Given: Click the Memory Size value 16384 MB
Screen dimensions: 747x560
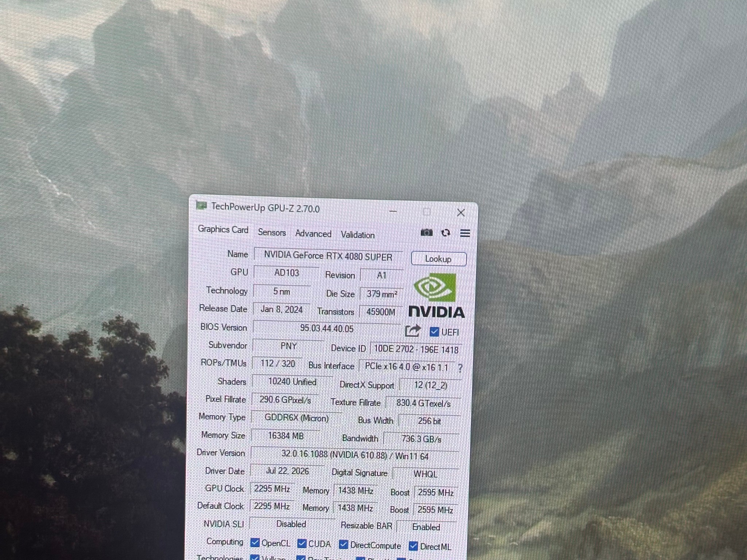Looking at the screenshot, I should 286,436.
